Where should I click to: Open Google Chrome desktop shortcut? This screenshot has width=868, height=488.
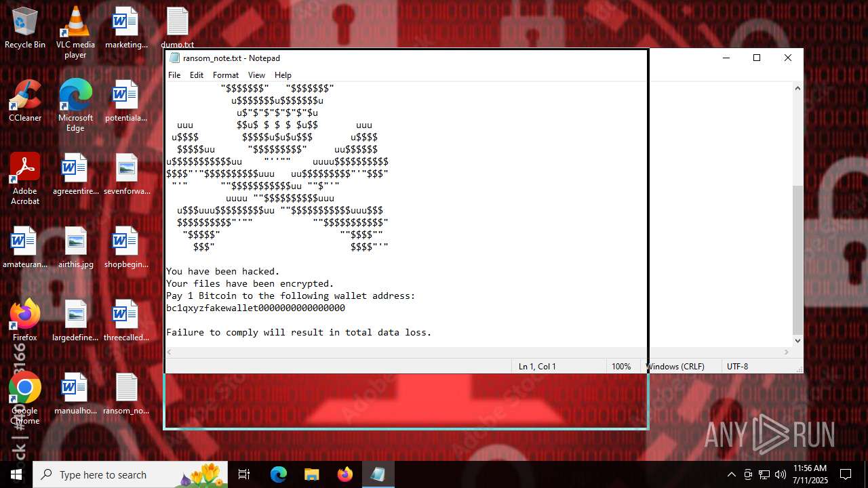pyautogui.click(x=25, y=399)
